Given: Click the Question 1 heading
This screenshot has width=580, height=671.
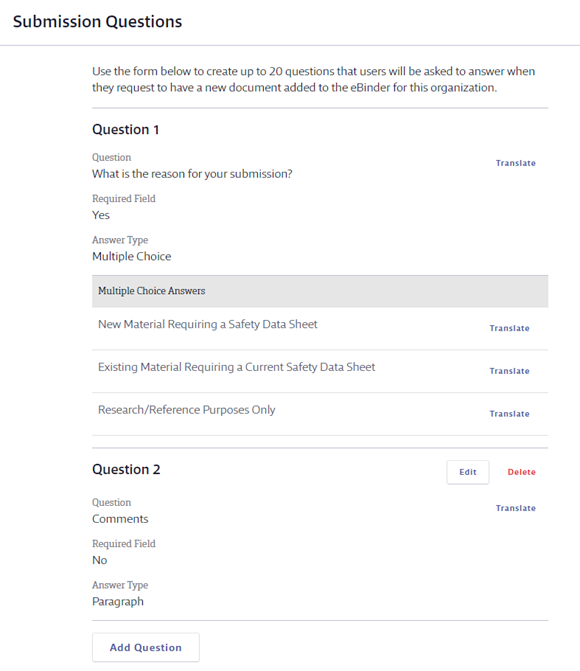Looking at the screenshot, I should [x=125, y=129].
